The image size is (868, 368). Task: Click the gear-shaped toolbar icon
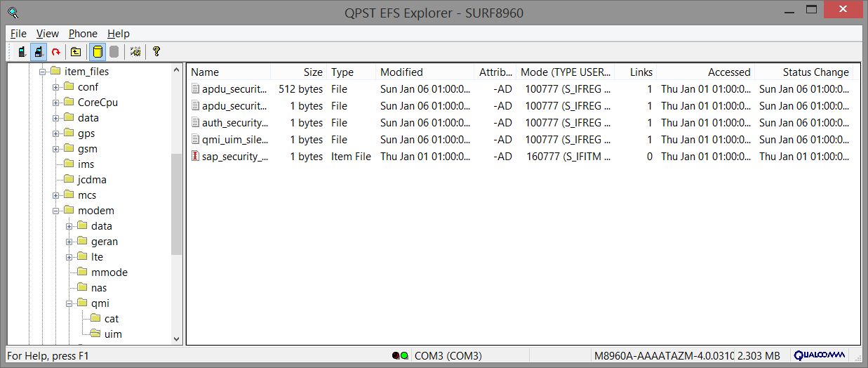[135, 51]
